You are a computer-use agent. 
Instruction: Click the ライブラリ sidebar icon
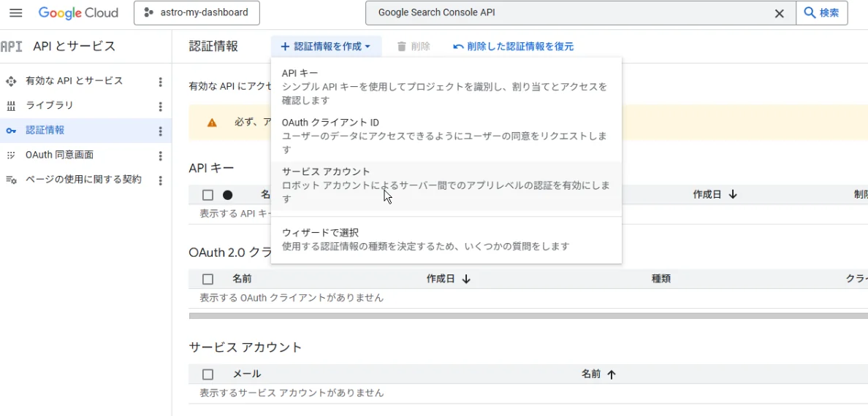pos(11,106)
